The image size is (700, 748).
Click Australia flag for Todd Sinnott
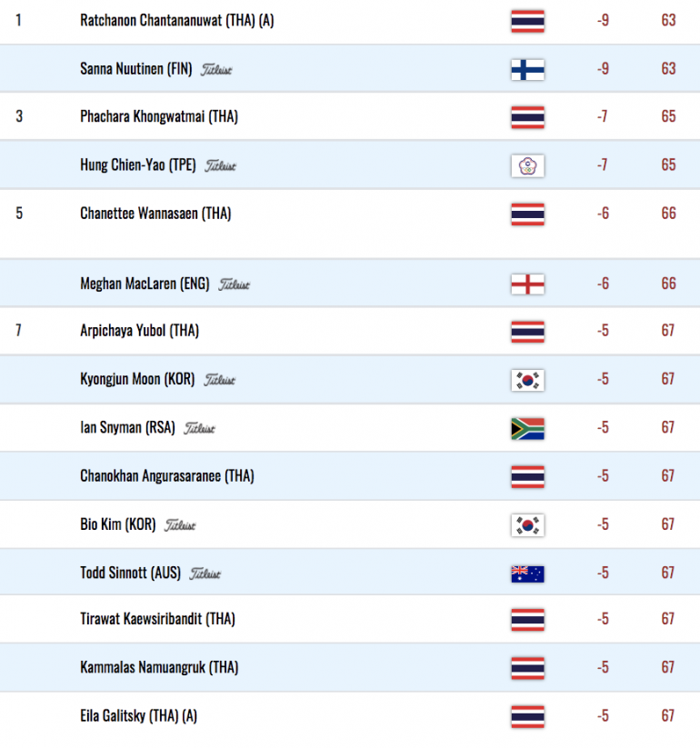pos(527,573)
